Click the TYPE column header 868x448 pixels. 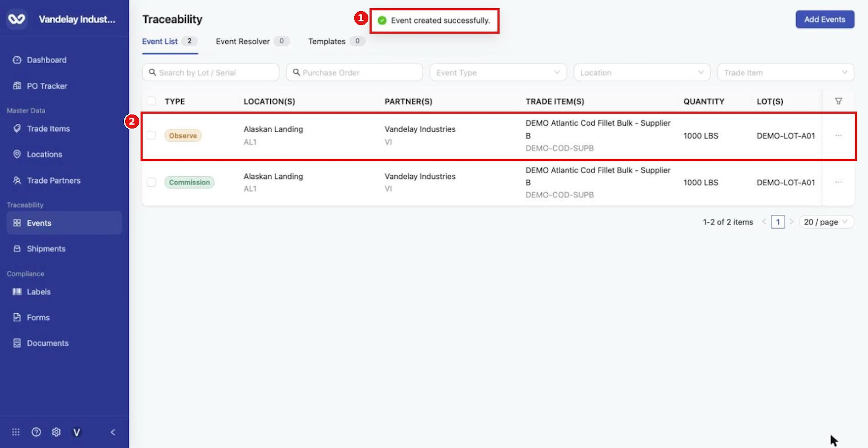[x=175, y=102]
